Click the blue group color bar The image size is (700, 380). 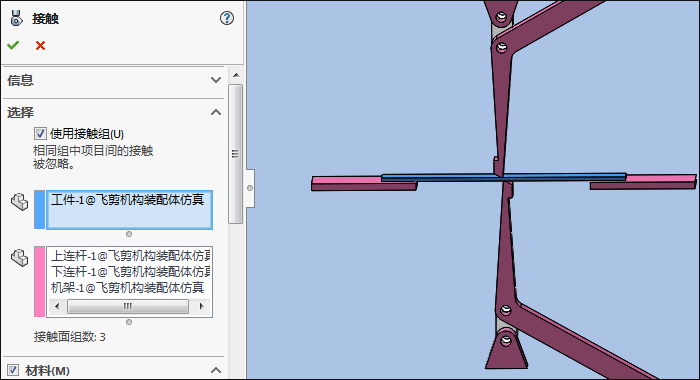(x=40, y=210)
